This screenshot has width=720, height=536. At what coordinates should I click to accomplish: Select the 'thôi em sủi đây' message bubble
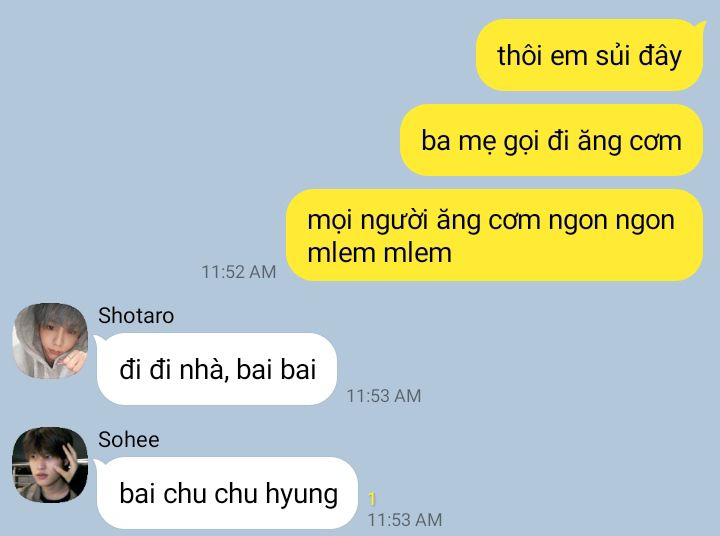click(x=590, y=55)
